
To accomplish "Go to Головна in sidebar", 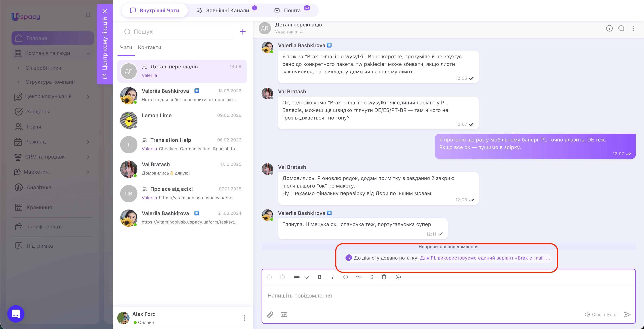I will click(x=53, y=38).
